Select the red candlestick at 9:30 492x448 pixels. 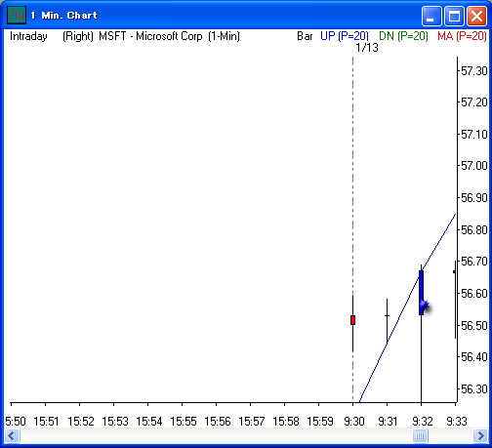(352, 320)
